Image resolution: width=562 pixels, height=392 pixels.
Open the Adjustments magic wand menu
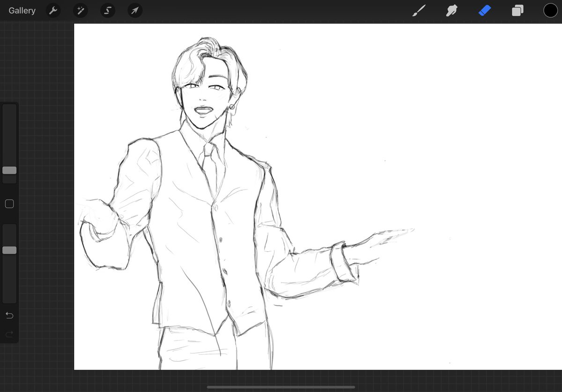coord(81,11)
